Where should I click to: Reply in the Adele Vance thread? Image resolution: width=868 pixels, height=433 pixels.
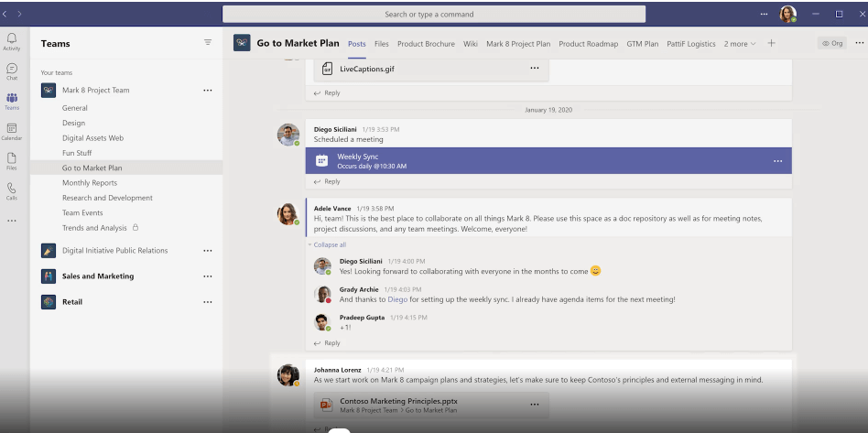pos(327,343)
